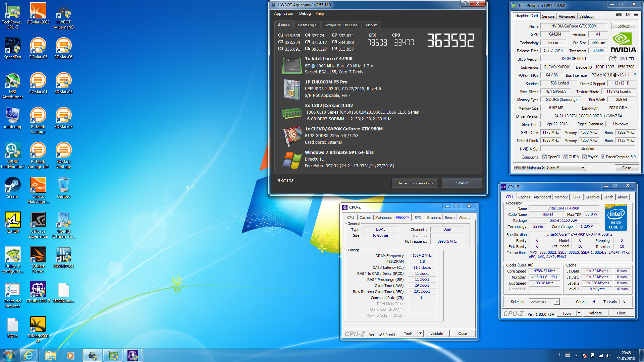Viewport: 644px width, 362px height.
Task: Switch to the Validation tab in GPU-Z
Action: 587,16
